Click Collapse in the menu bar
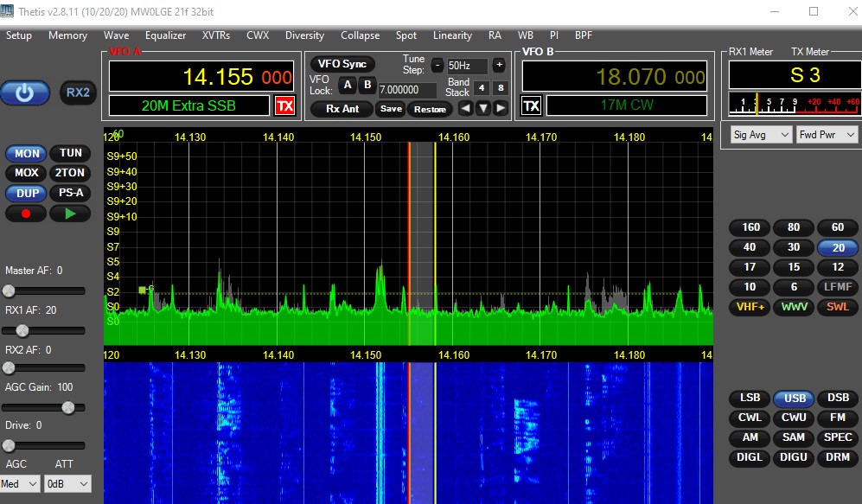This screenshot has height=504, width=862. point(360,35)
